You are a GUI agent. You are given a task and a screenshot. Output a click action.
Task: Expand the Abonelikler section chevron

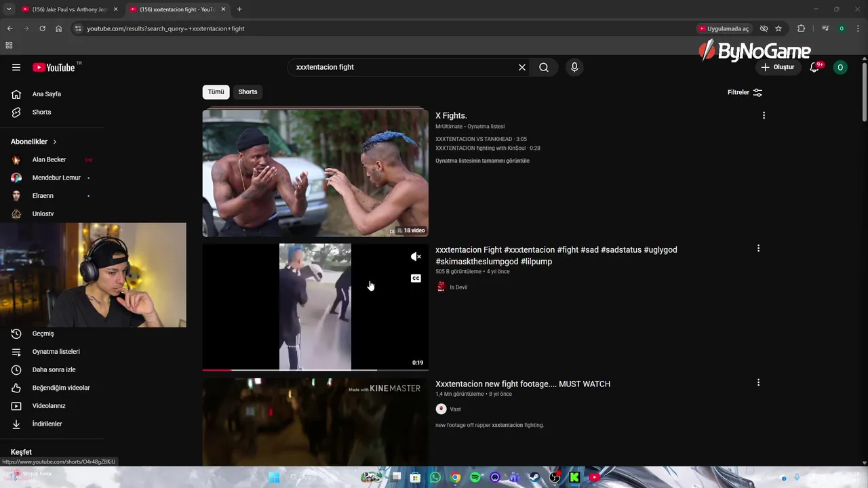click(55, 142)
